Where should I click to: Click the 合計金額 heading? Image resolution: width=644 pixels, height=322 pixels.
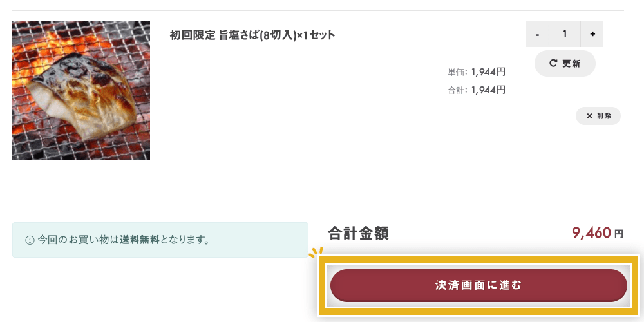tap(358, 233)
